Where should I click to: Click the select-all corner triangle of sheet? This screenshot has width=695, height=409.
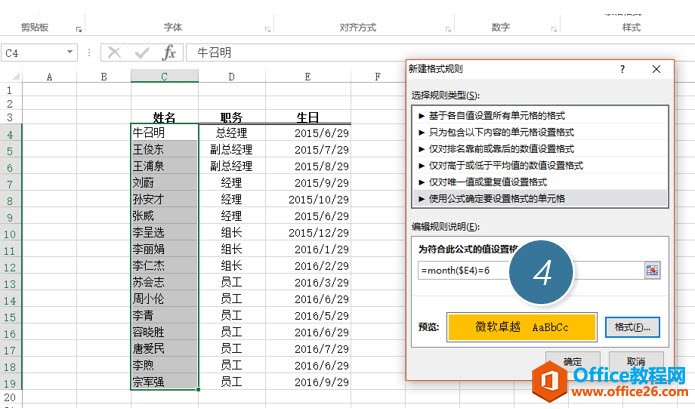click(x=16, y=77)
